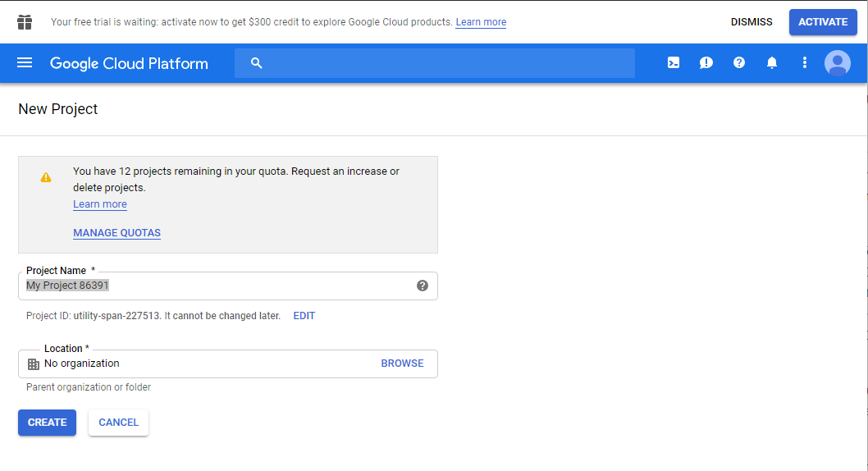Image resolution: width=868 pixels, height=471 pixels.
Task: Open the three-dot settings menu
Action: [x=805, y=63]
